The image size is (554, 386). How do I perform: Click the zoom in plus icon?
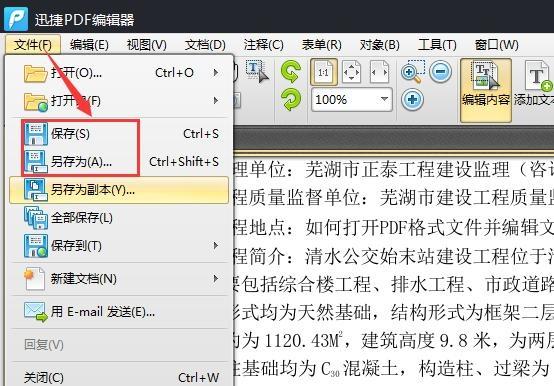pos(412,100)
